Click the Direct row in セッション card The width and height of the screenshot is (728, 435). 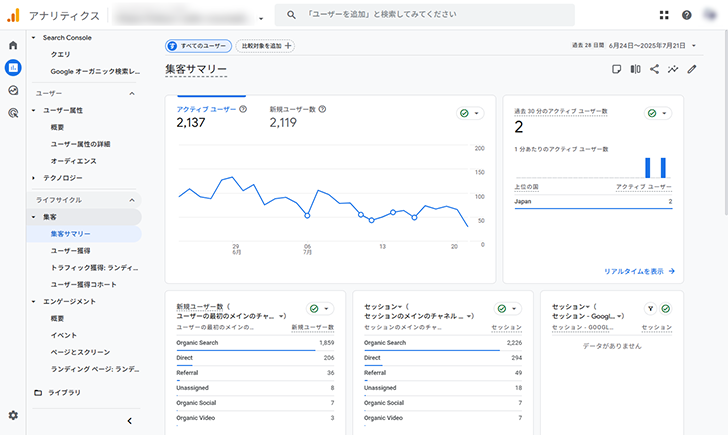tap(443, 358)
